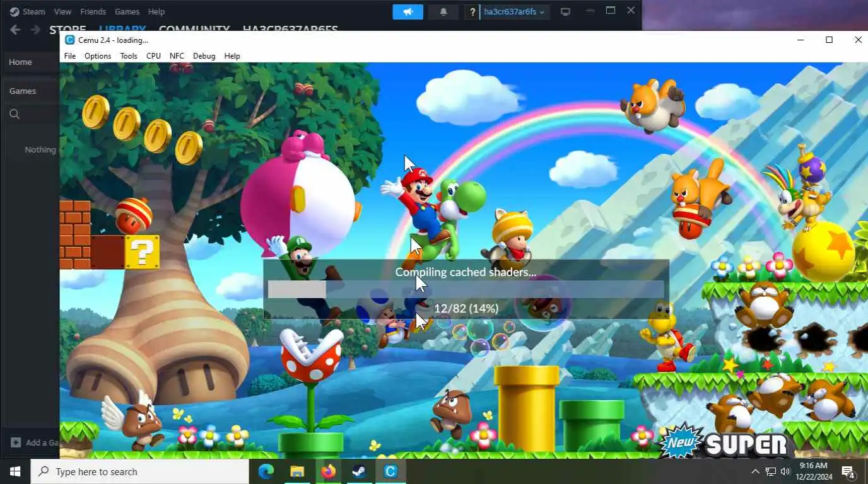Open Friends menu in Steam window
This screenshot has width=868, height=484.
(x=93, y=11)
